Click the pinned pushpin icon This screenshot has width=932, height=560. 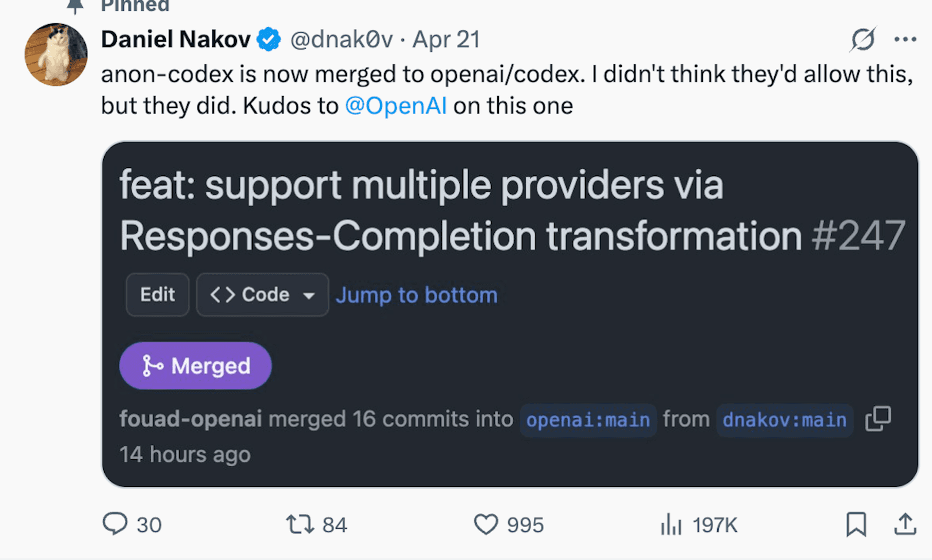pyautogui.click(x=75, y=6)
